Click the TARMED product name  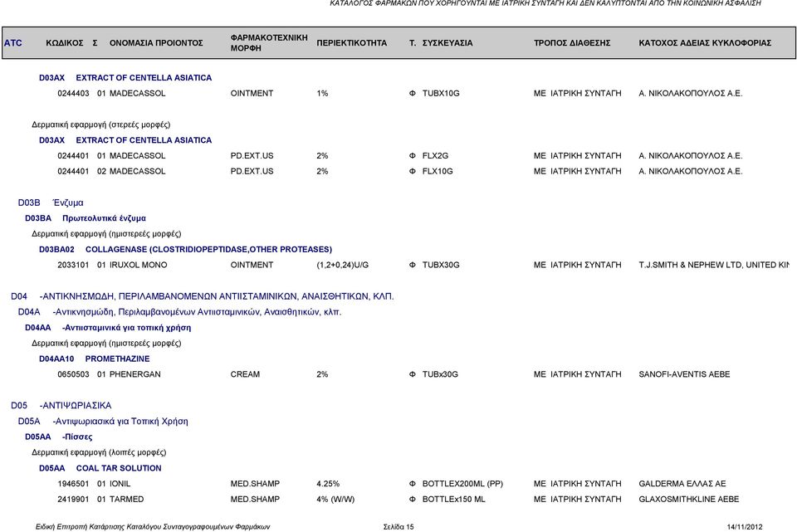126,500
